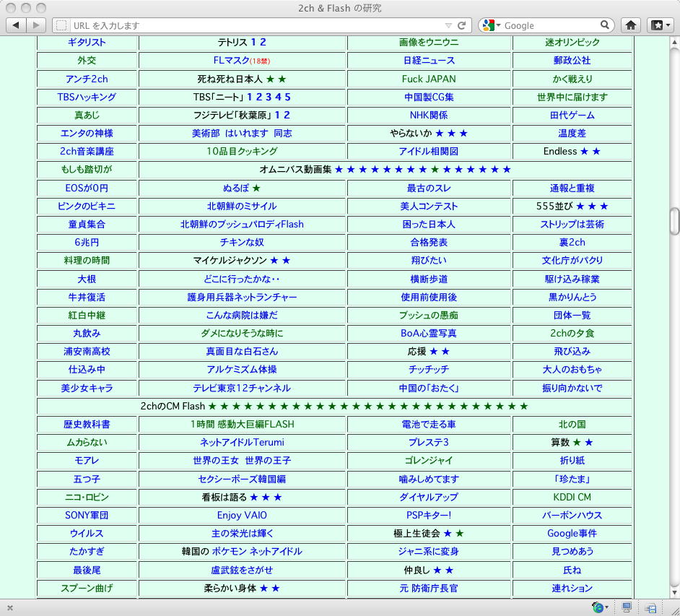Click the scroll down arrow
Screen dimensions: 680x616
[x=674, y=593]
